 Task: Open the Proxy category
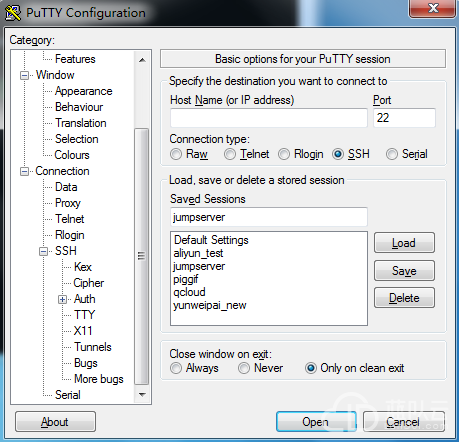[68, 203]
